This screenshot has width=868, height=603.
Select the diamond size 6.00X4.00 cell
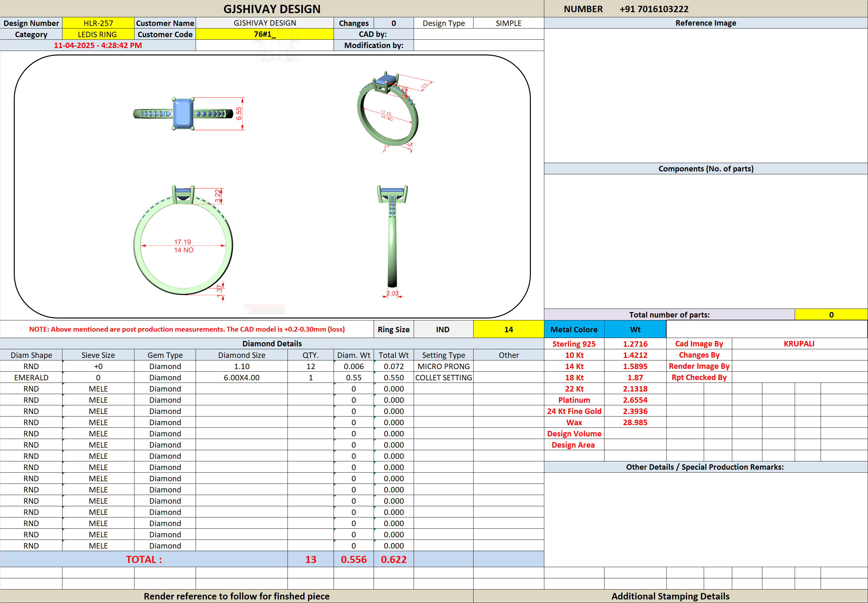[x=242, y=377]
